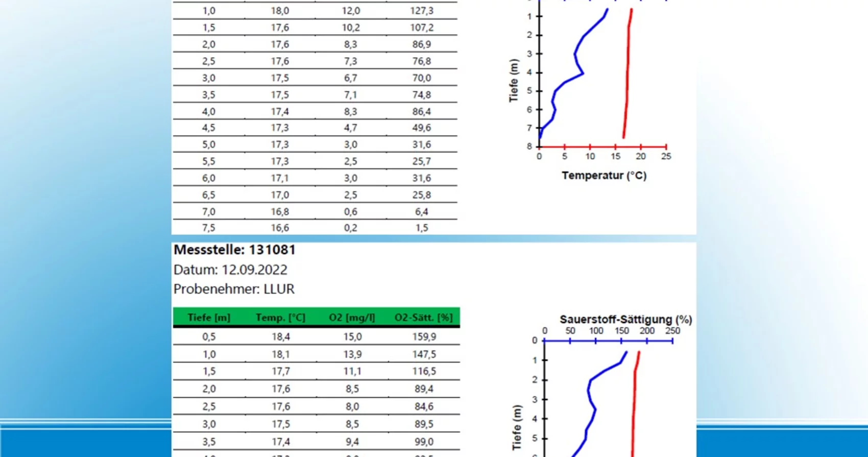Select the saturation value 25,8

click(422, 195)
